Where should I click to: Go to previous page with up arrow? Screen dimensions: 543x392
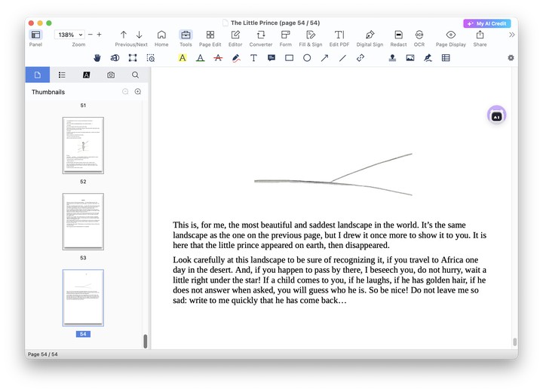pos(124,35)
